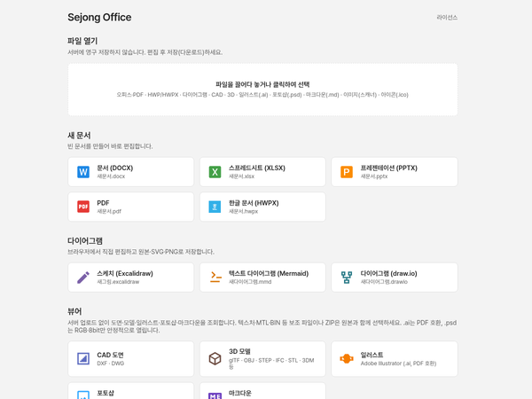Click the 새문서.hwpx filename text

[243, 211]
